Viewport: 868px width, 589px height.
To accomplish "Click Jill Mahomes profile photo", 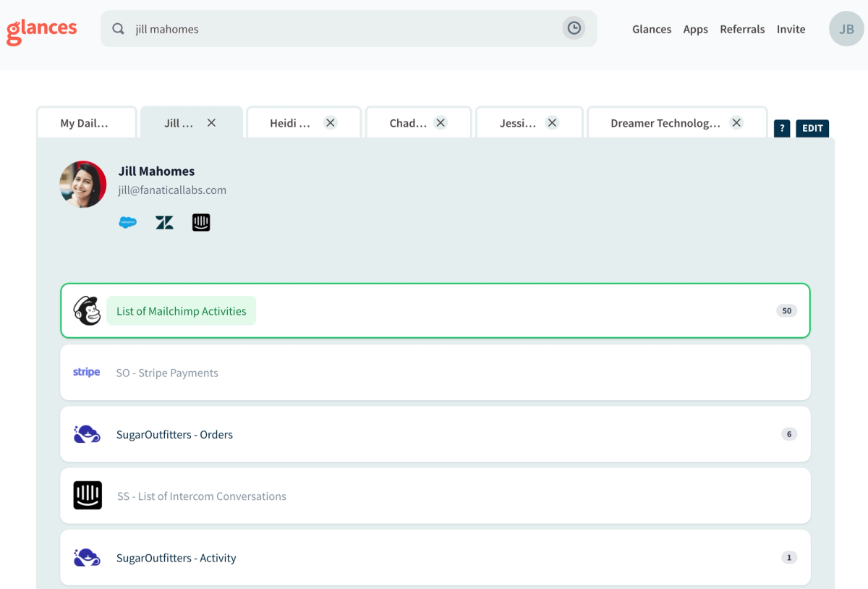I will (x=83, y=184).
